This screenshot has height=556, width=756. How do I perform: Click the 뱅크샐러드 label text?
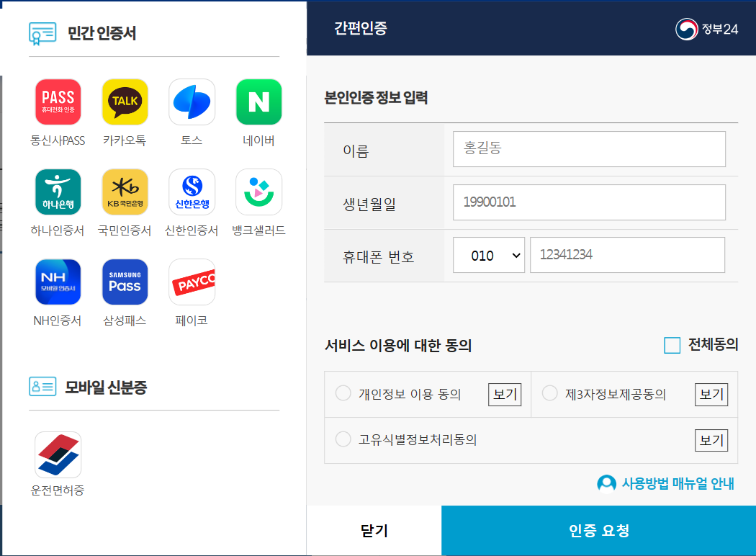258,230
